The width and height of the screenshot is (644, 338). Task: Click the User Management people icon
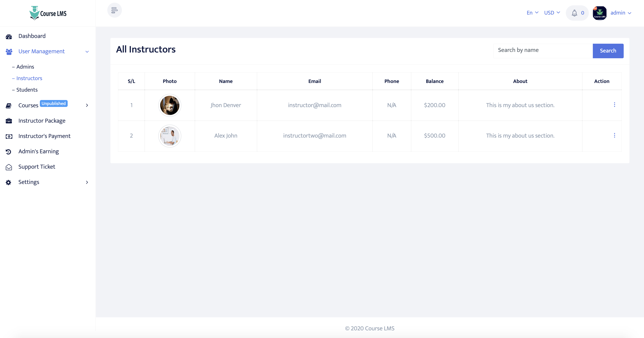pyautogui.click(x=9, y=52)
